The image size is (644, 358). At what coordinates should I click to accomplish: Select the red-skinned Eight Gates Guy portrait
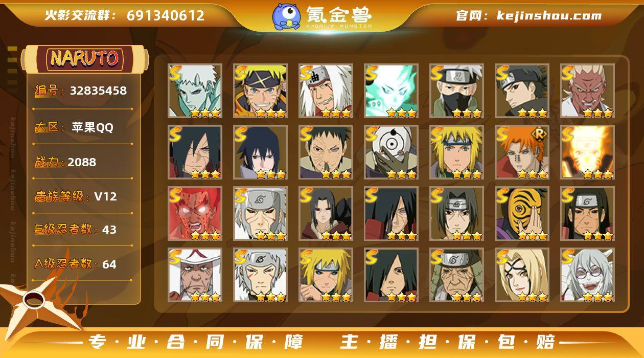195,213
